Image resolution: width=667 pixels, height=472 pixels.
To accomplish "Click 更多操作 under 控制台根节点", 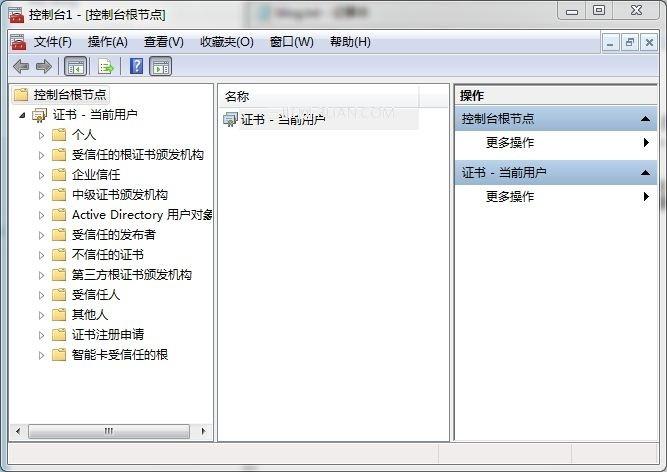I will [510, 143].
